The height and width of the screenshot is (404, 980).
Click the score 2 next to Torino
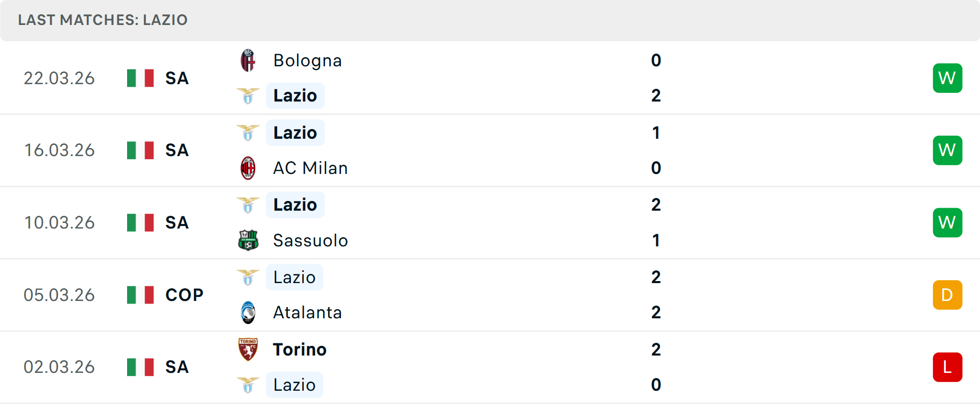656,349
